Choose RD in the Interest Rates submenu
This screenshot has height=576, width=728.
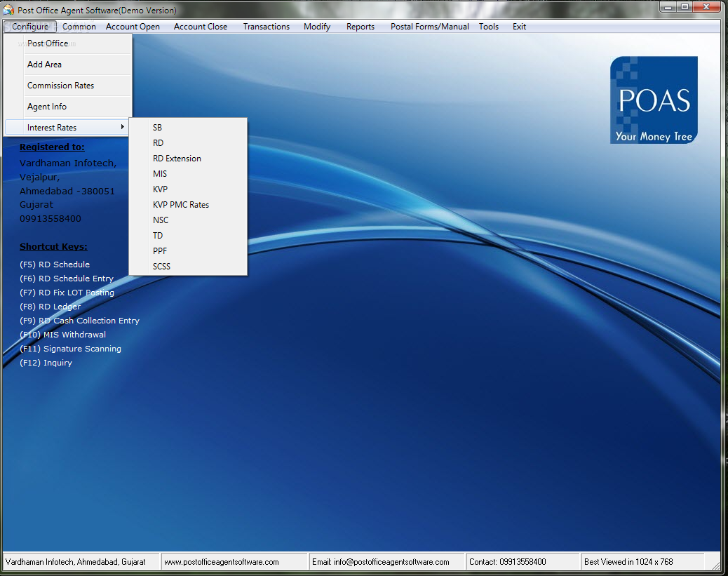(x=188, y=143)
